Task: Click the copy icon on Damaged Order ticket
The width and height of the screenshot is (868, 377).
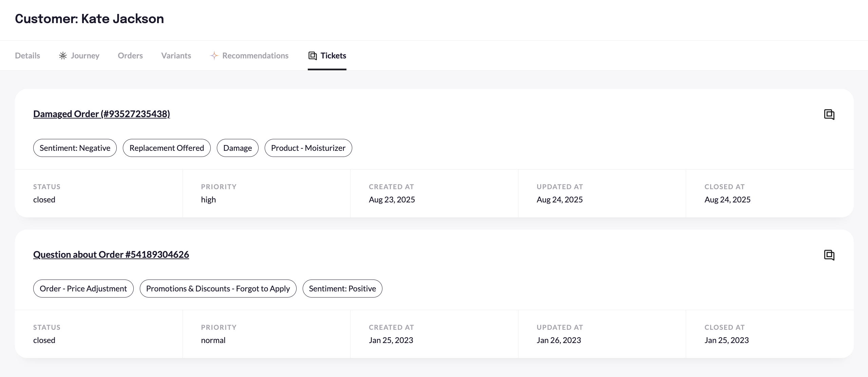Action: click(x=829, y=114)
